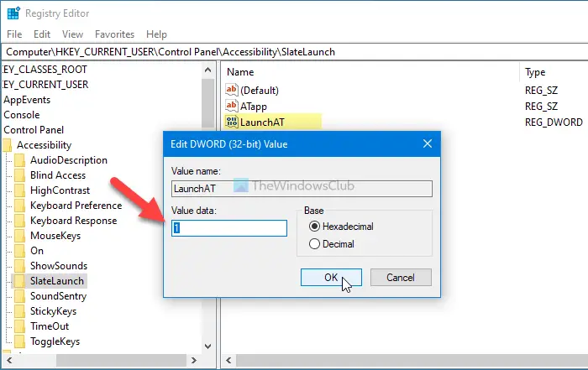The height and width of the screenshot is (370, 588).
Task: Click the MouseKeys folder icon
Action: (x=19, y=236)
